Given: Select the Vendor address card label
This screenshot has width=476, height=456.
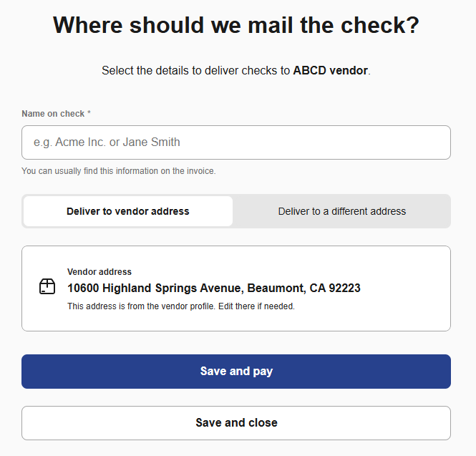Looking at the screenshot, I should point(99,272).
